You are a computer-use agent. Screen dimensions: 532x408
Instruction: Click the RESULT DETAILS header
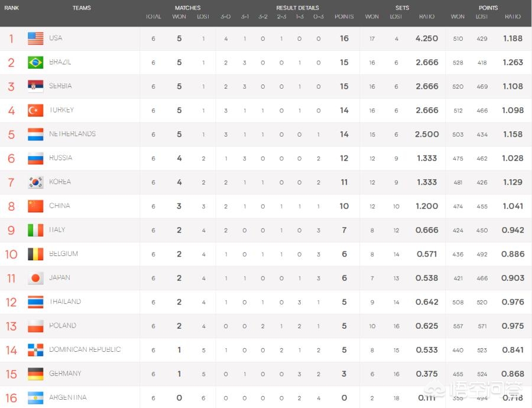297,8
